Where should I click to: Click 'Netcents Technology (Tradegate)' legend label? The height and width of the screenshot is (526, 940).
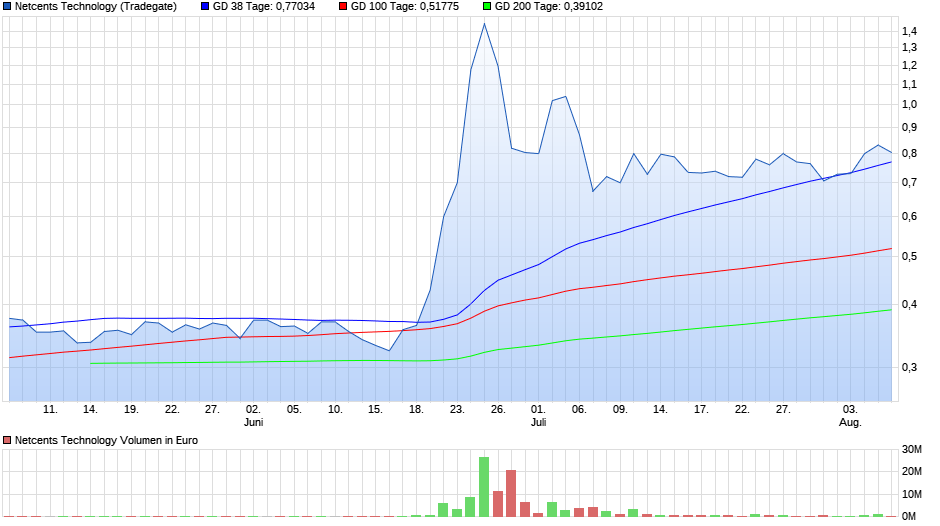[96, 7]
